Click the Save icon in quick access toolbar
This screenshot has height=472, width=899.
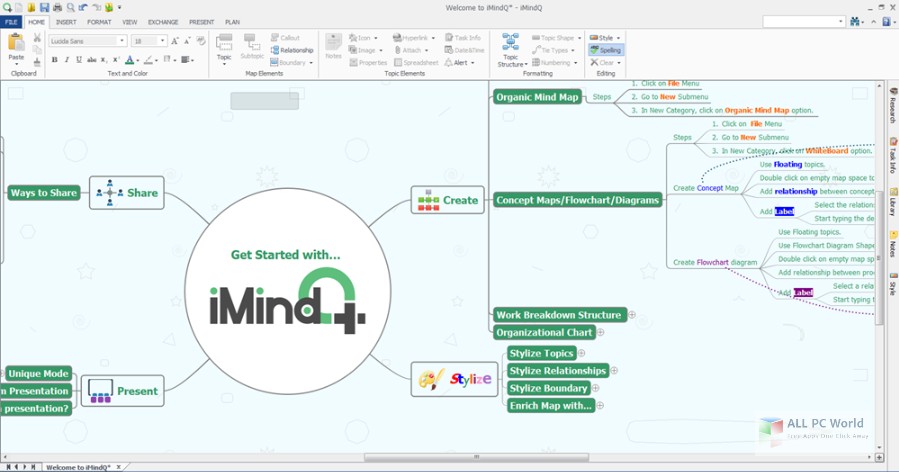click(x=44, y=7)
